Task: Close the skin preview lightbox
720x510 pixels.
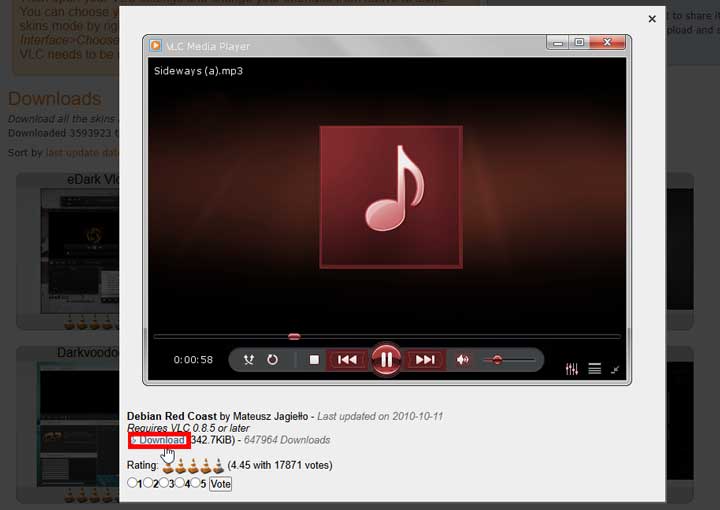Action: 652,19
